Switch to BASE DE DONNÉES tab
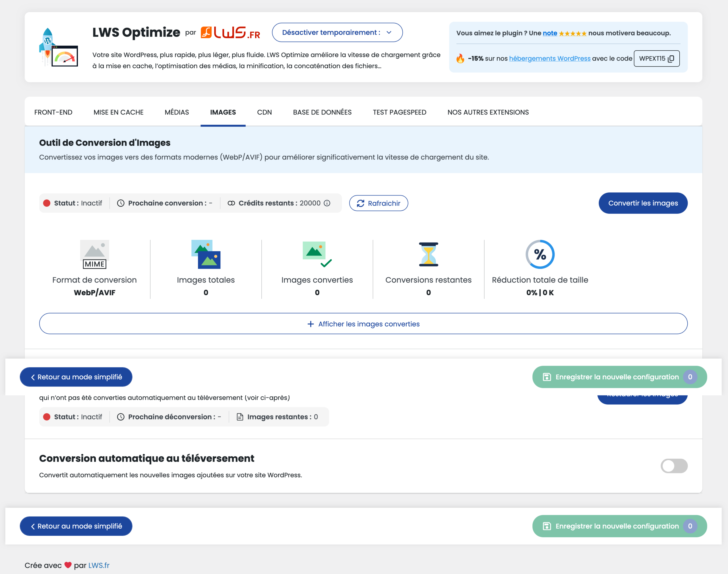728x574 pixels. 322,112
